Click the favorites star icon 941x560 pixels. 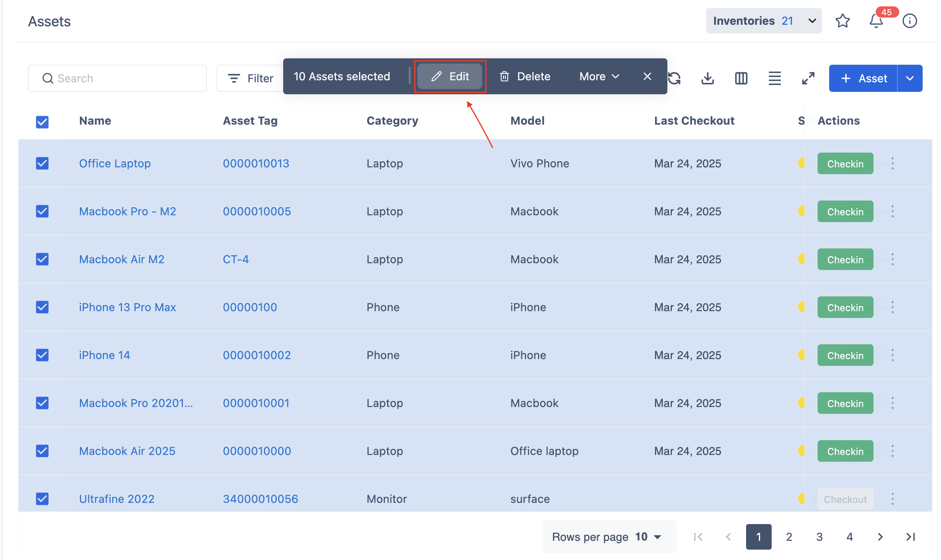tap(842, 21)
